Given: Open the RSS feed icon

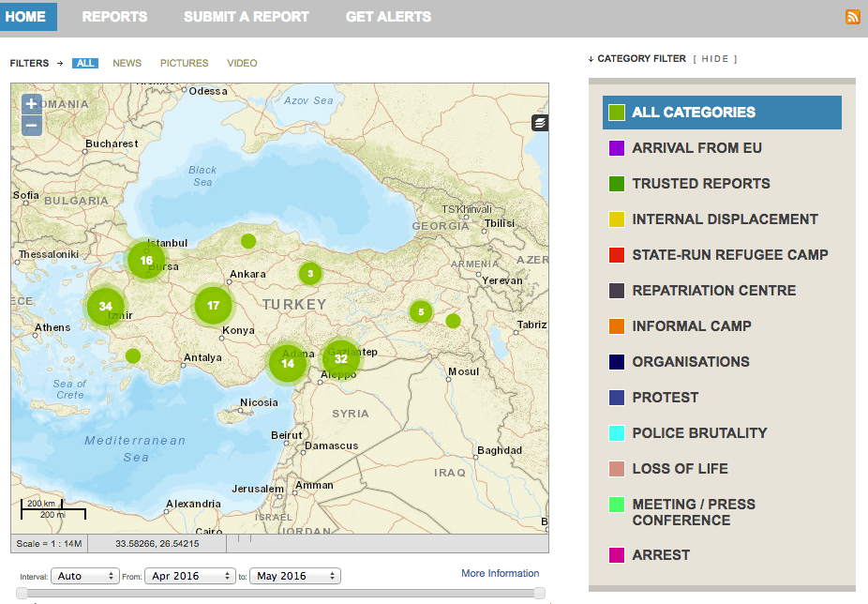Looking at the screenshot, I should click(x=853, y=17).
